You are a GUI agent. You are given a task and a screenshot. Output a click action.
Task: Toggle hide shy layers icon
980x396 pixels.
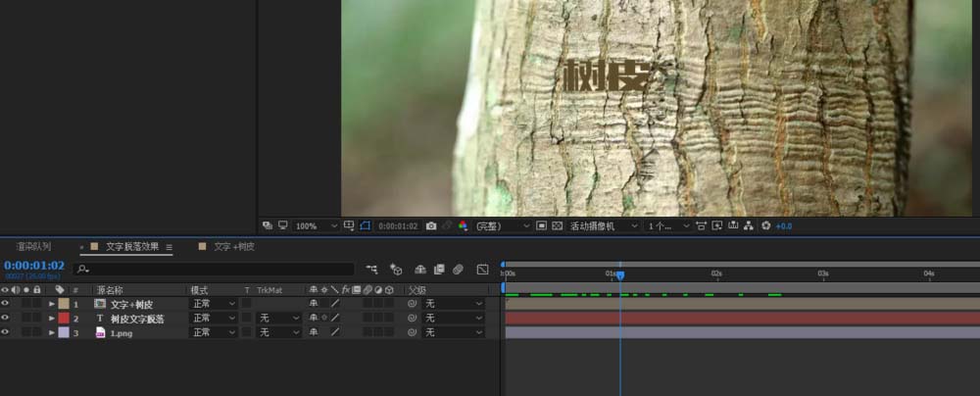(420, 269)
